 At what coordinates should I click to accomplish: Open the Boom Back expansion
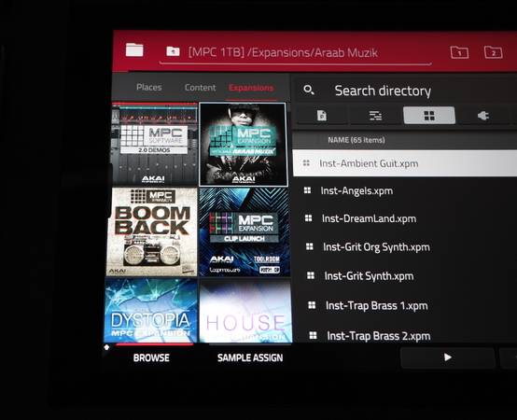coord(152,231)
